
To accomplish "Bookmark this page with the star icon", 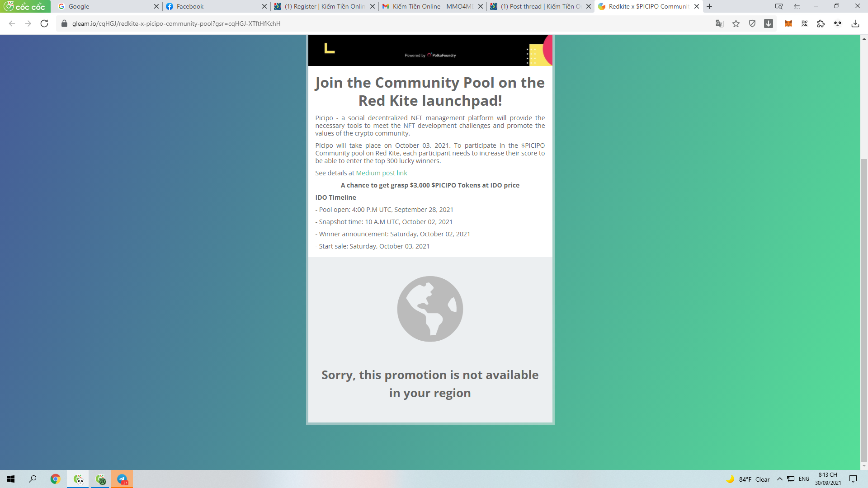I will coord(736,23).
